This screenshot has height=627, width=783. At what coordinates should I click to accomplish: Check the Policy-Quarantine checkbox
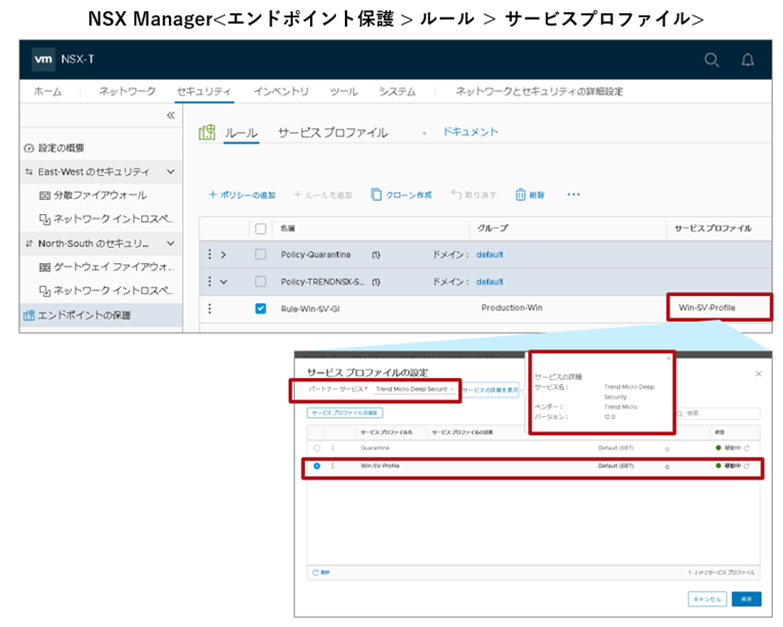pos(261,255)
